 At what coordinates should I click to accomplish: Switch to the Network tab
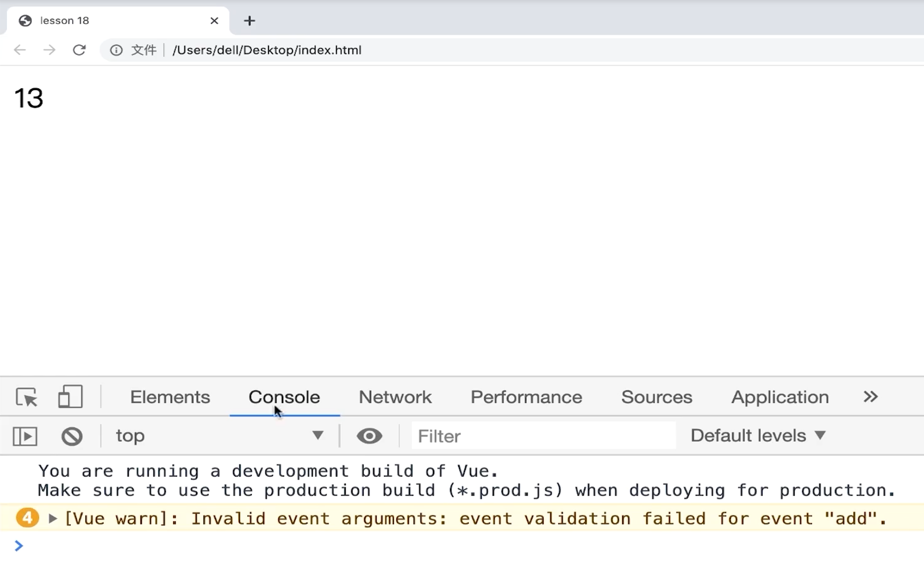[395, 397]
